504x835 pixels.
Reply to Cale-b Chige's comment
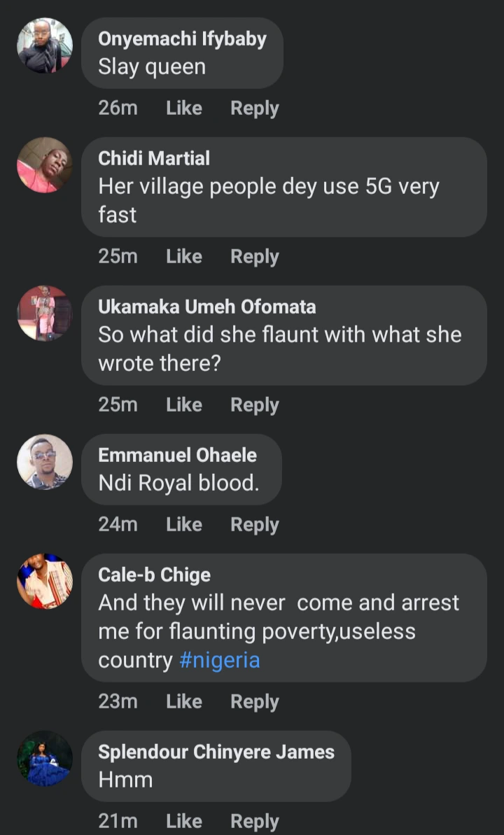click(255, 702)
